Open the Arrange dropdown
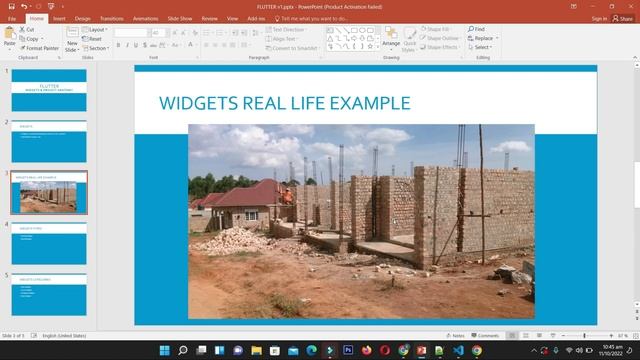 (x=391, y=39)
